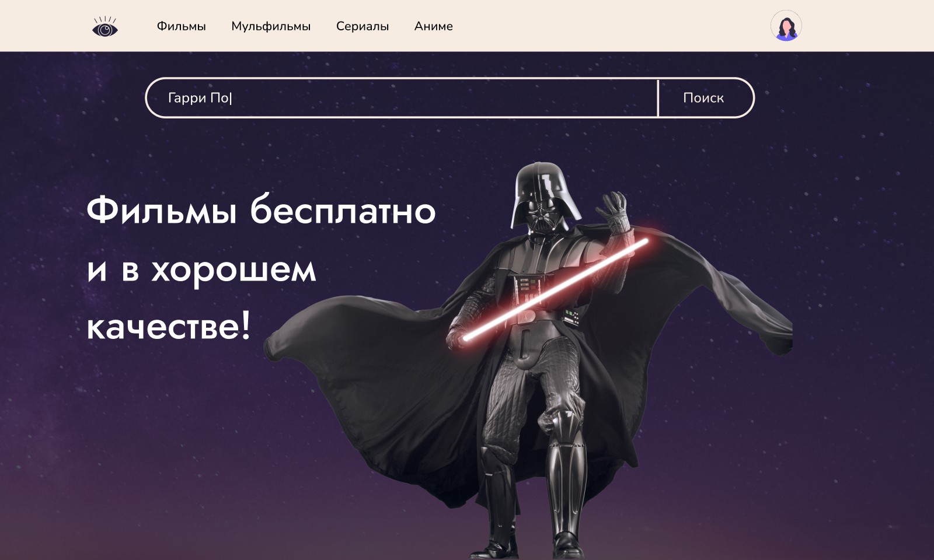Click the eye logo icon
The height and width of the screenshot is (560, 934).
coord(105,26)
